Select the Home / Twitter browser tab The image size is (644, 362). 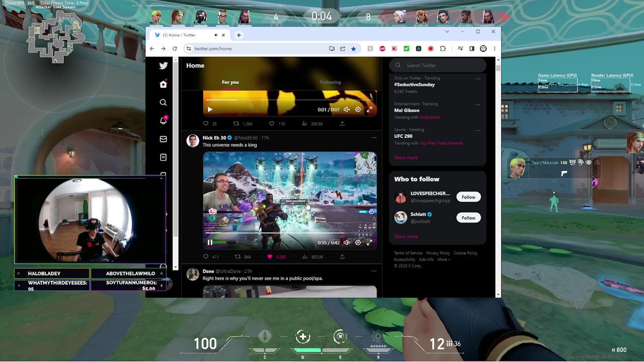point(190,35)
